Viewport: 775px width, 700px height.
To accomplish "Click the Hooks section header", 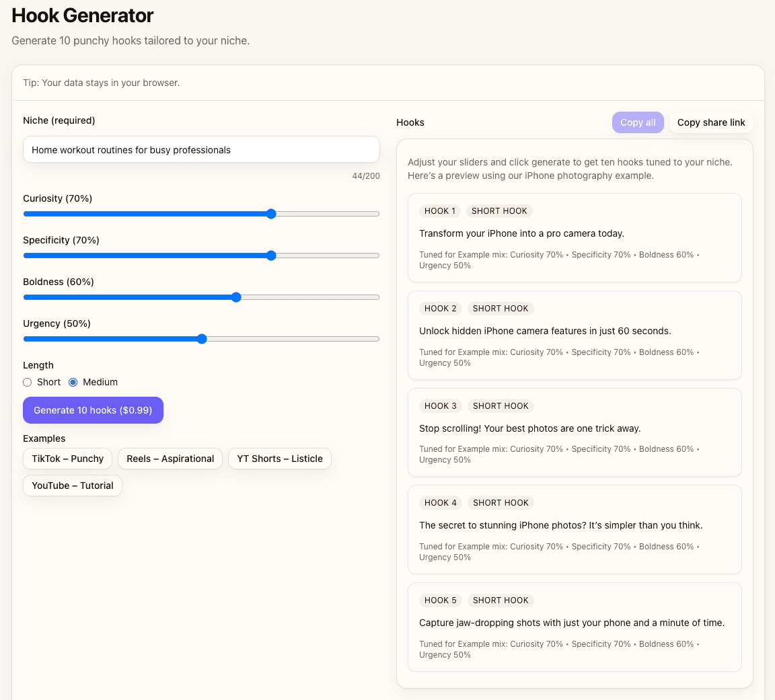I will point(410,122).
